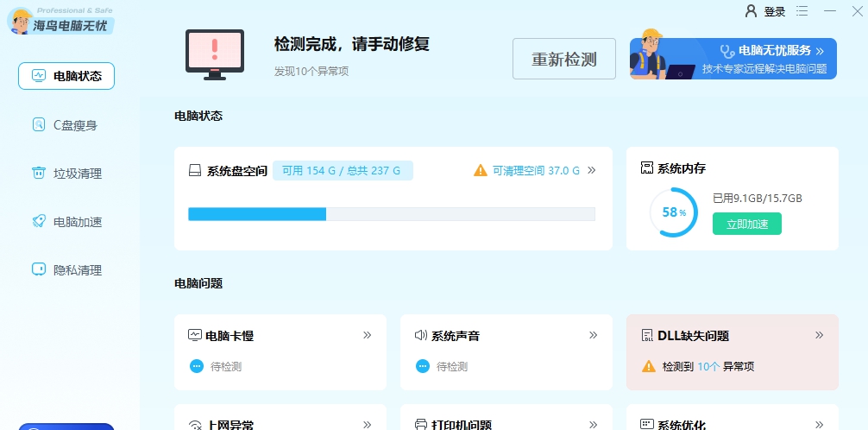This screenshot has width=868, height=430.
Task: Click the 打印机问题 printer icon
Action: pos(421,425)
